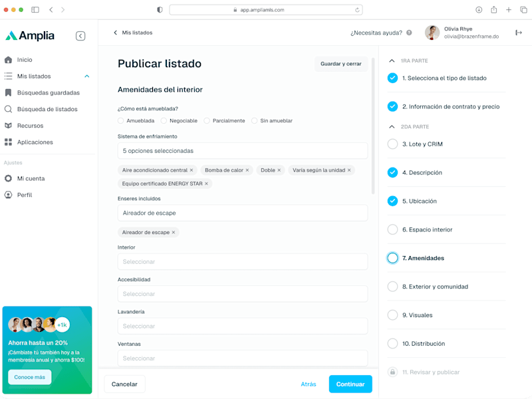Viewport: 532px width, 399px height.
Task: Click the ¿Necesitas ayuda? link
Action: 376,33
